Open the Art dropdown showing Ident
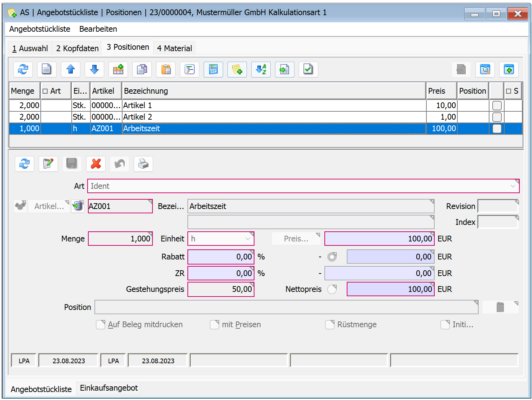Image resolution: width=532 pixels, height=400 pixels. [x=513, y=186]
